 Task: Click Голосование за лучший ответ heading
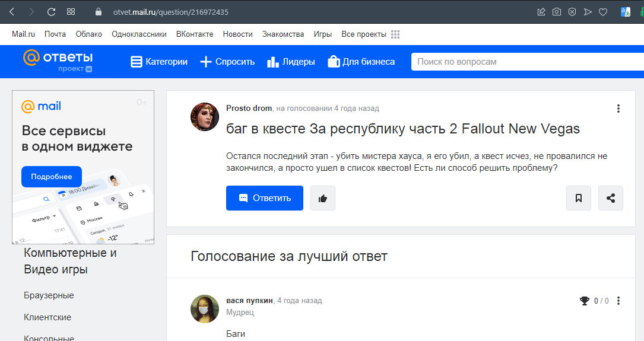coord(289,256)
